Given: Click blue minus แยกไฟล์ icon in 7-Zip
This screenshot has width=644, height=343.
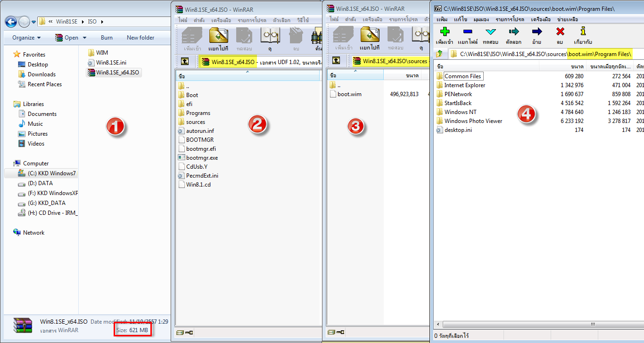Looking at the screenshot, I should click(468, 36).
